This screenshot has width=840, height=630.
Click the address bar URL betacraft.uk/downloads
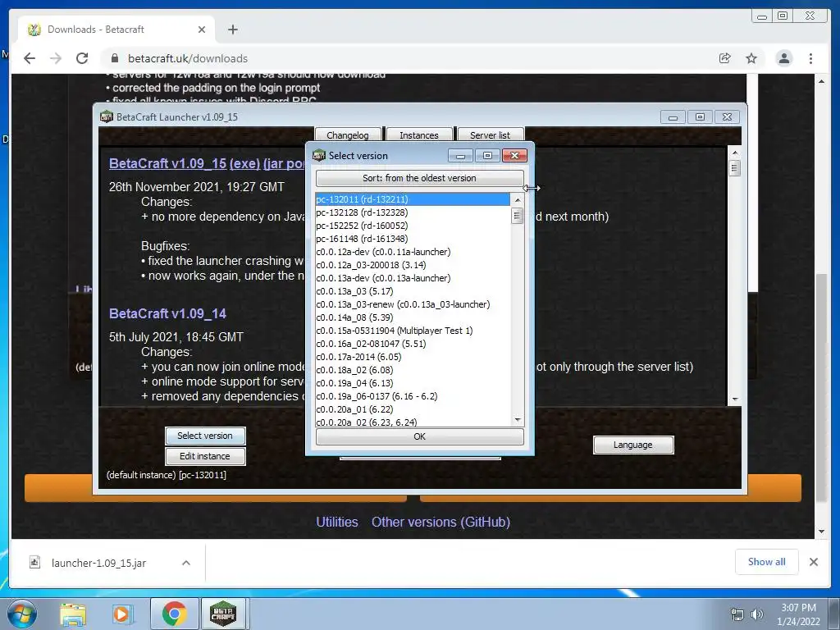pyautogui.click(x=188, y=58)
